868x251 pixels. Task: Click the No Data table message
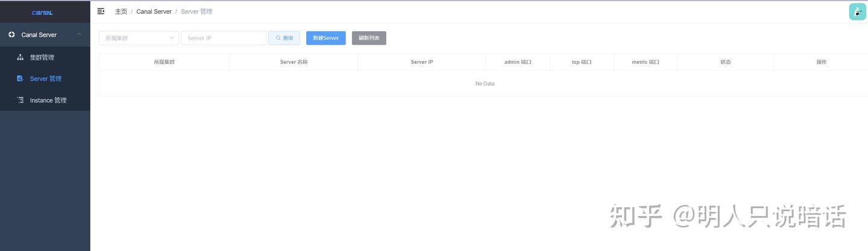click(485, 84)
